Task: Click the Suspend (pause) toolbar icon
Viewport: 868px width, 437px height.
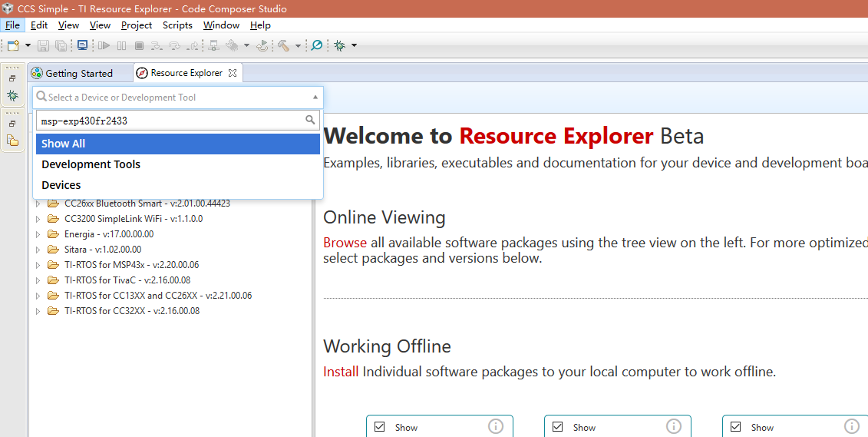Action: pos(122,45)
